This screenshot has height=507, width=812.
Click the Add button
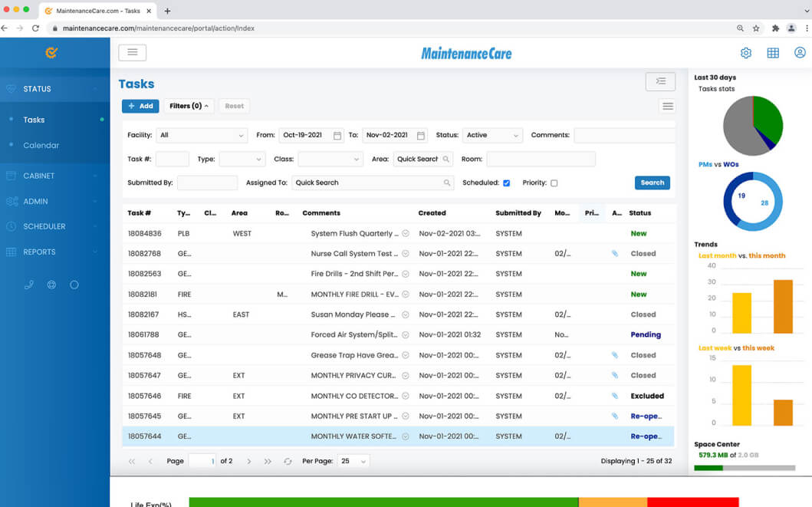pyautogui.click(x=140, y=106)
